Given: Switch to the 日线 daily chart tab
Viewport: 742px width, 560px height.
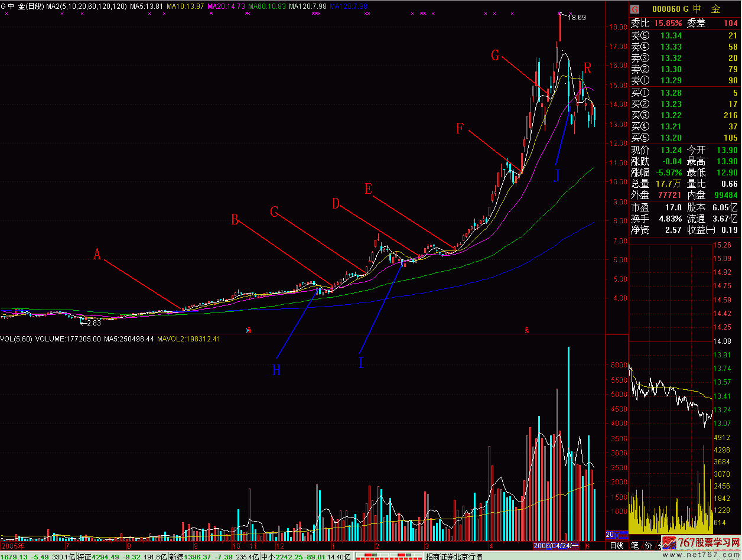Looking at the screenshot, I should click(617, 545).
